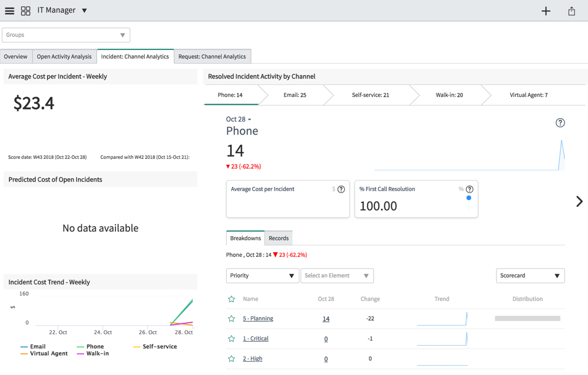Select the Phone: 14 channel step

[230, 95]
